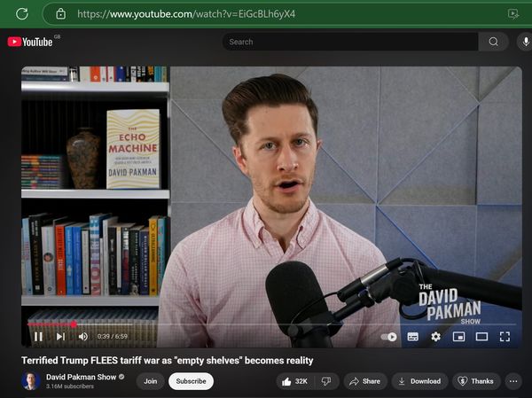This screenshot has width=532, height=398.
Task: Toggle the autoplay switch
Action: [x=389, y=337]
